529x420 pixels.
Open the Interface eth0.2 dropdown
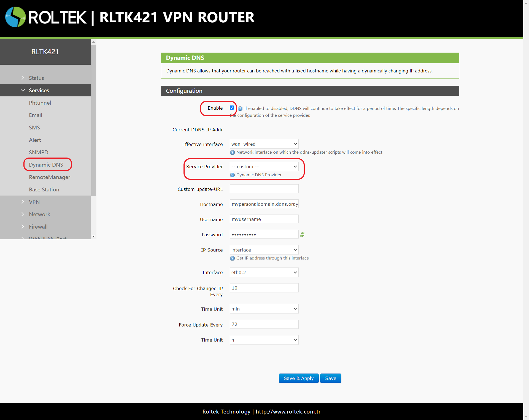point(264,272)
